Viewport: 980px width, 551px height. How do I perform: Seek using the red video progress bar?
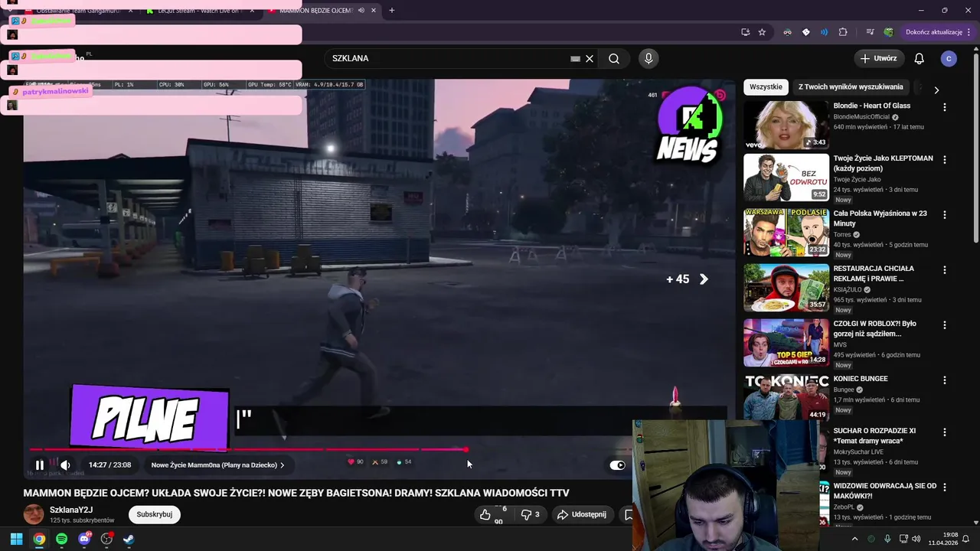[x=248, y=449]
